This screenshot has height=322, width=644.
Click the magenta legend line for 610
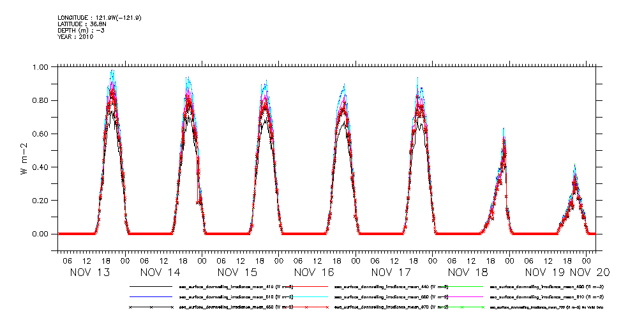tap(462, 296)
